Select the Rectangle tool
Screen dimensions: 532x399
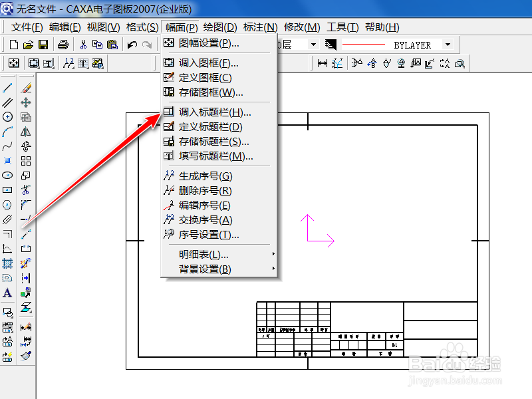[8, 191]
